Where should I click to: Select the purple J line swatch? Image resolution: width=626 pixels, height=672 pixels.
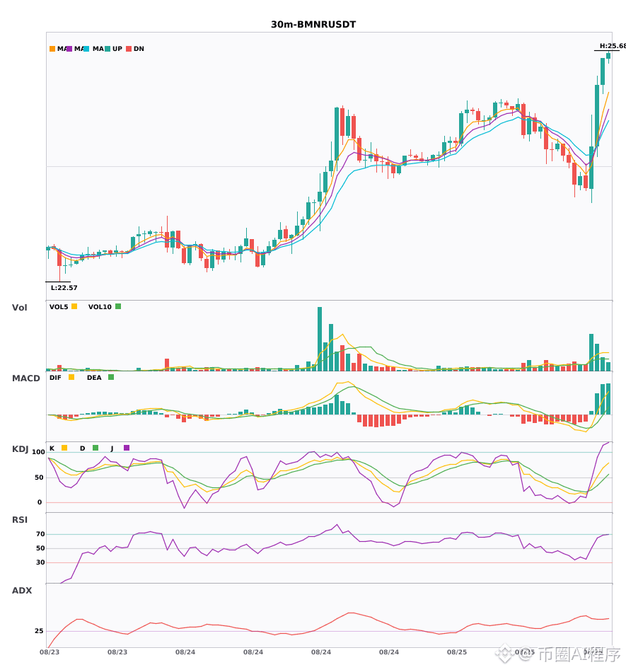[x=127, y=448]
